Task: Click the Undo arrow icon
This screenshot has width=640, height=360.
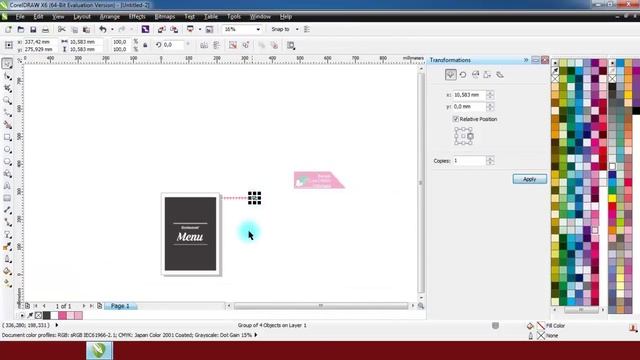Action: point(103,29)
